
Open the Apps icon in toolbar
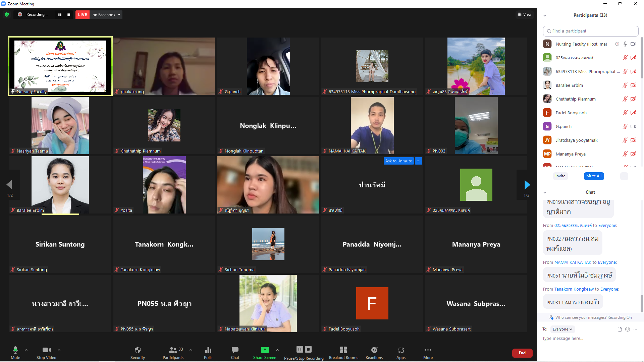coord(401,350)
